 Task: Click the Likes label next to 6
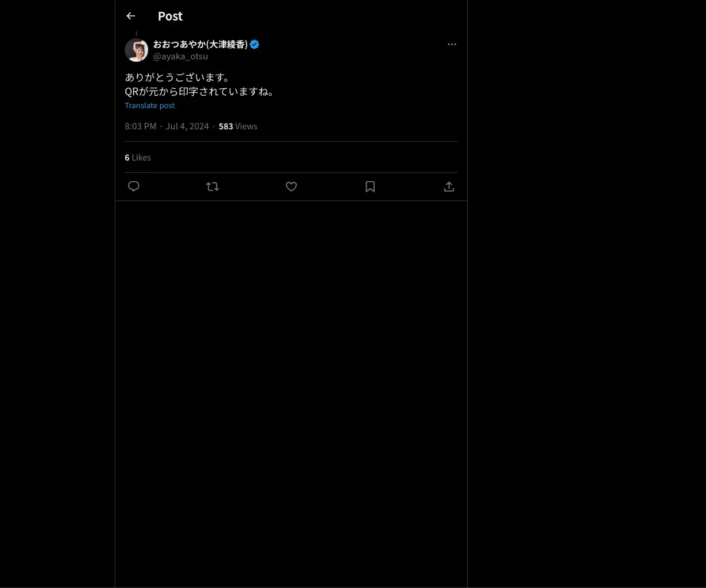point(141,158)
